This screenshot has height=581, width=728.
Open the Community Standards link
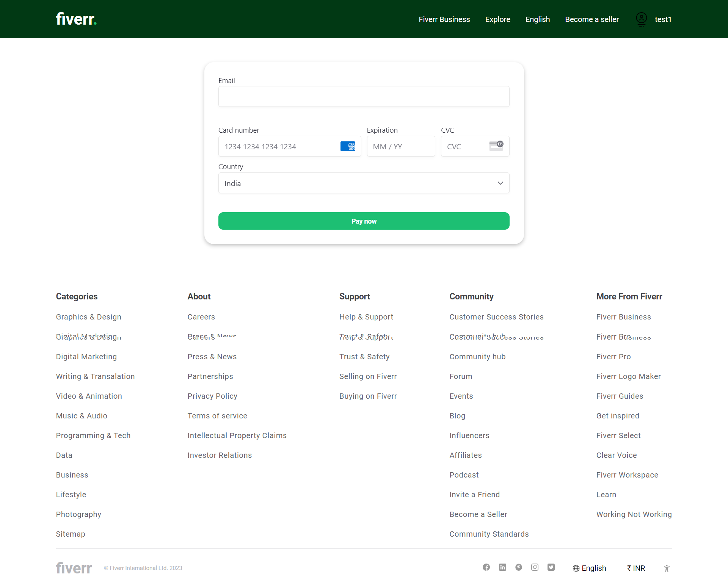489,534
